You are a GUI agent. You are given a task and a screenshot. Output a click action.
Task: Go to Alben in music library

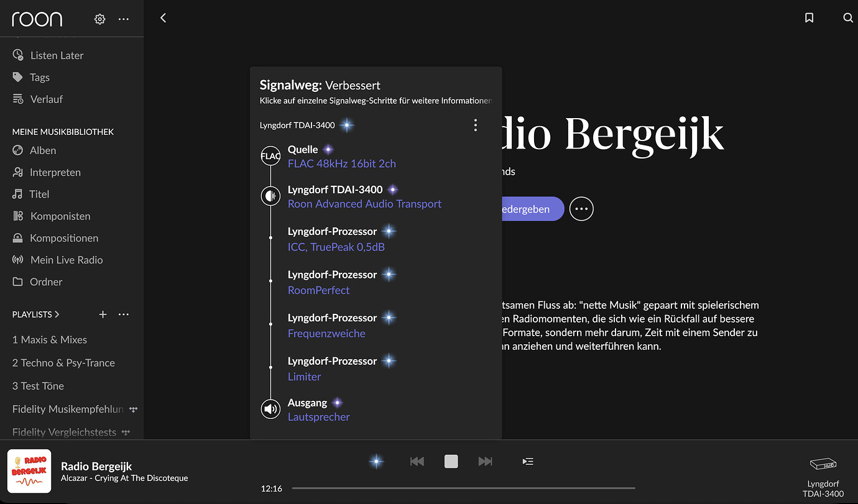click(x=42, y=150)
